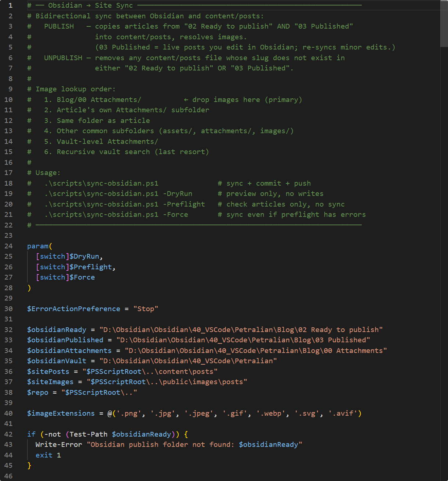Click line number 1 in the gutter
Screen dimensions: 448x481
click(x=10, y=6)
